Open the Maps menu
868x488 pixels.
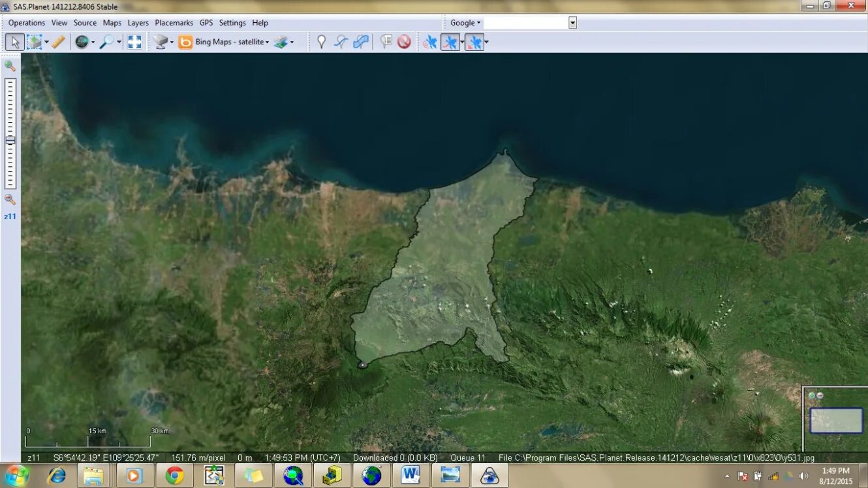point(112,23)
